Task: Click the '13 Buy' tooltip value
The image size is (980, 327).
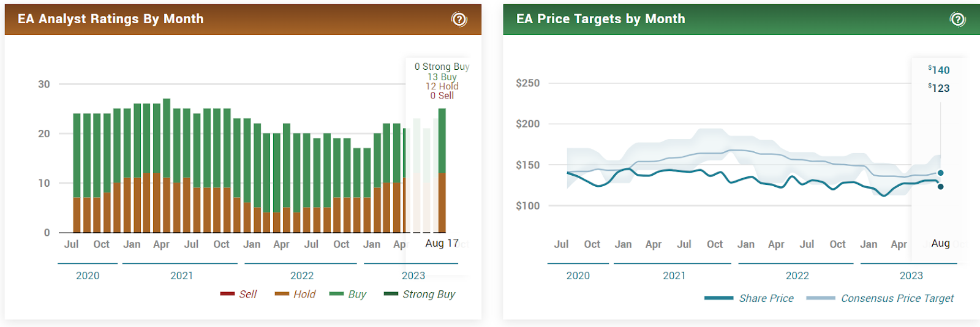Action: coord(442,77)
